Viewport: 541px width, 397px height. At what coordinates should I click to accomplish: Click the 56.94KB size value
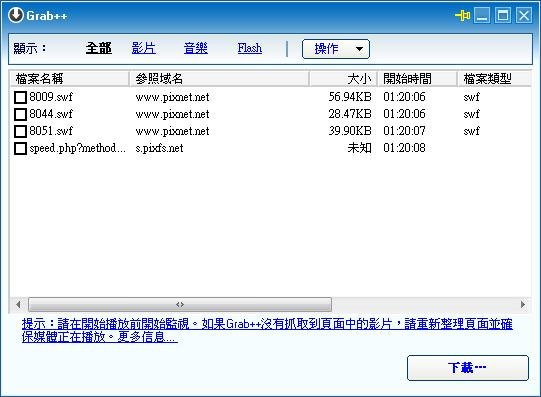[x=350, y=97]
